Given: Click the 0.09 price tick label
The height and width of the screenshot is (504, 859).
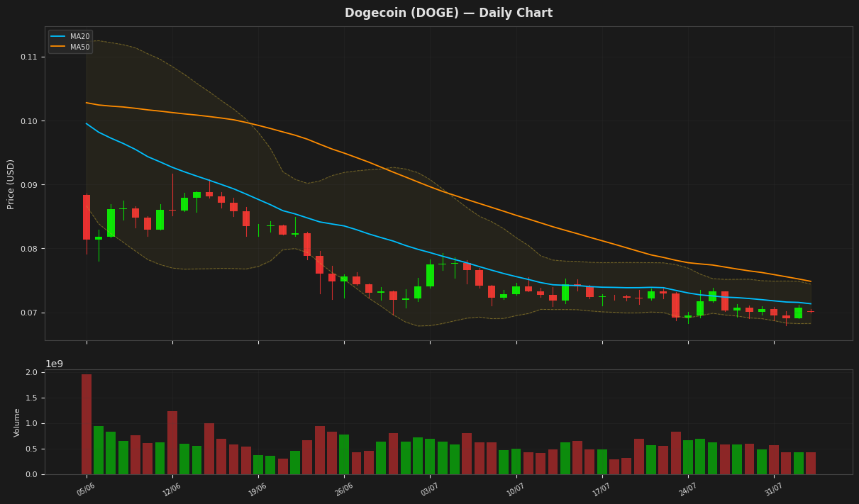Looking at the screenshot, I should pyautogui.click(x=30, y=185).
